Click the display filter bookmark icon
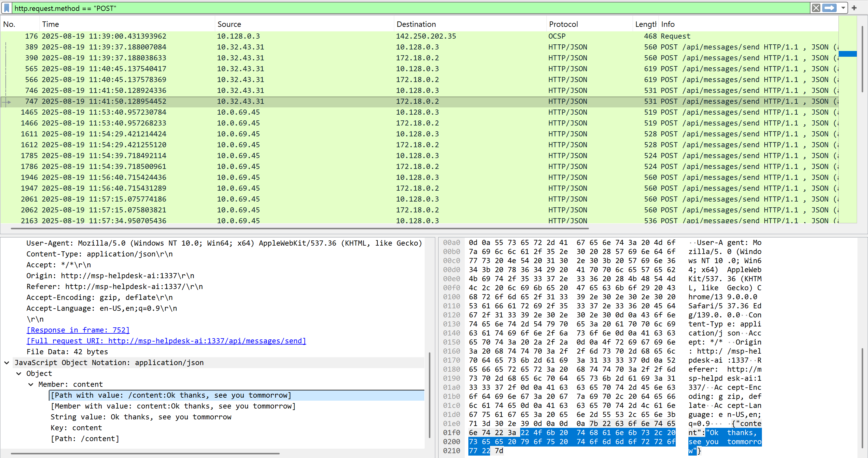Viewport: 868px width, 458px height. (x=6, y=8)
